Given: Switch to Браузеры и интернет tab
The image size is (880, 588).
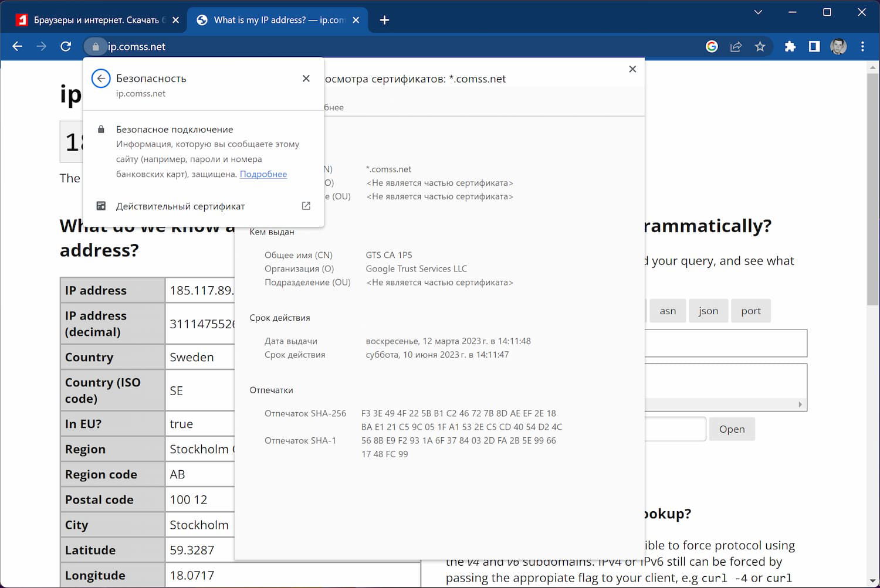Looking at the screenshot, I should [x=97, y=20].
